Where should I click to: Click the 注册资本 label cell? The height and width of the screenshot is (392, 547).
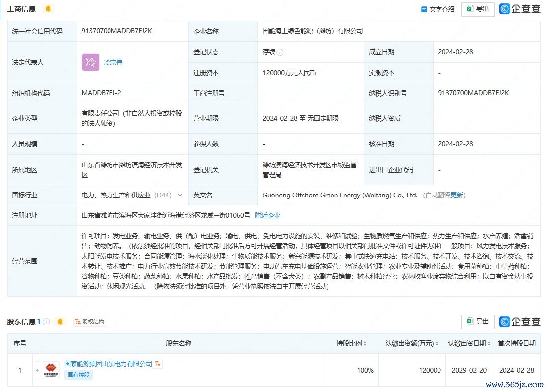point(223,73)
